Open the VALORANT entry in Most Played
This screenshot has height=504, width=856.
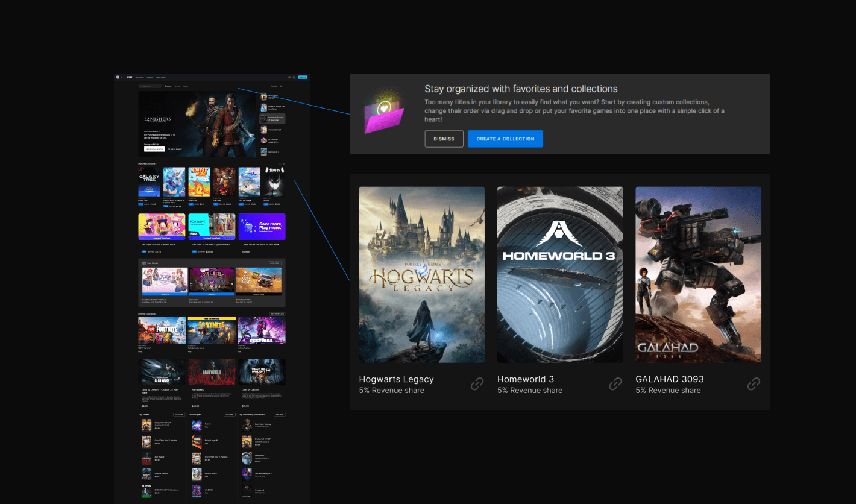202,491
